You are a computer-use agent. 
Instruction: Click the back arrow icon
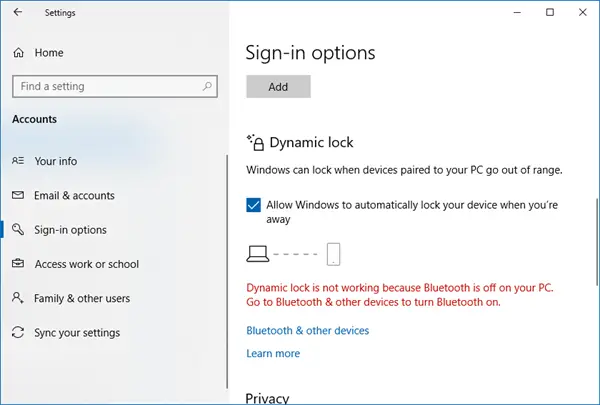[18, 12]
